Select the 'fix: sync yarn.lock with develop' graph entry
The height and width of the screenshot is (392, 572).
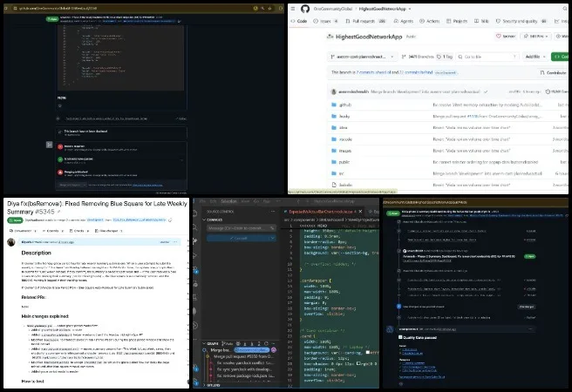[x=246, y=369]
